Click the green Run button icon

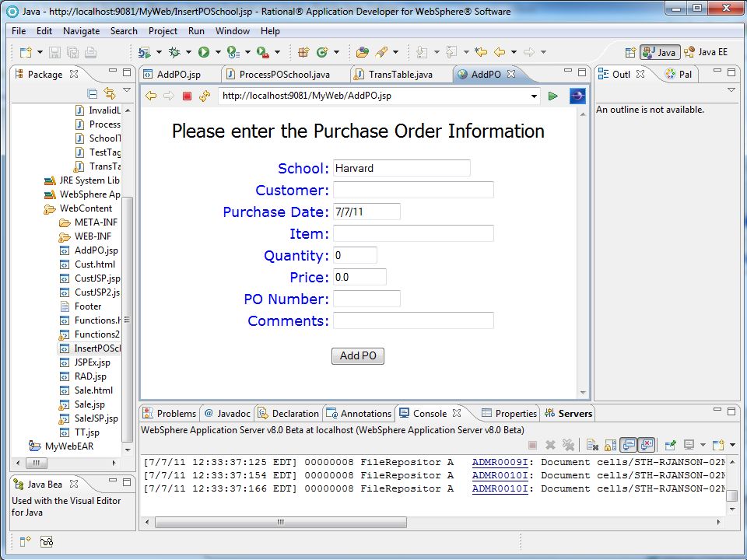[x=204, y=52]
